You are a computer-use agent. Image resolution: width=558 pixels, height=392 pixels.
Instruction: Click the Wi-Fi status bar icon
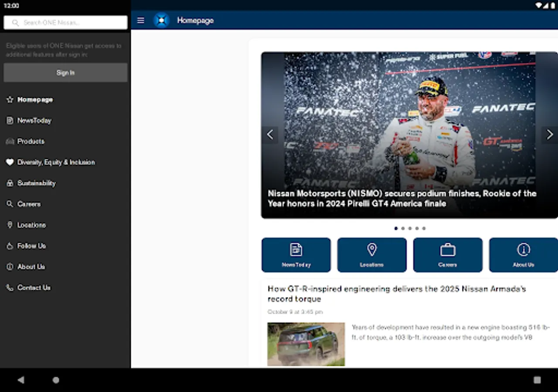(539, 6)
